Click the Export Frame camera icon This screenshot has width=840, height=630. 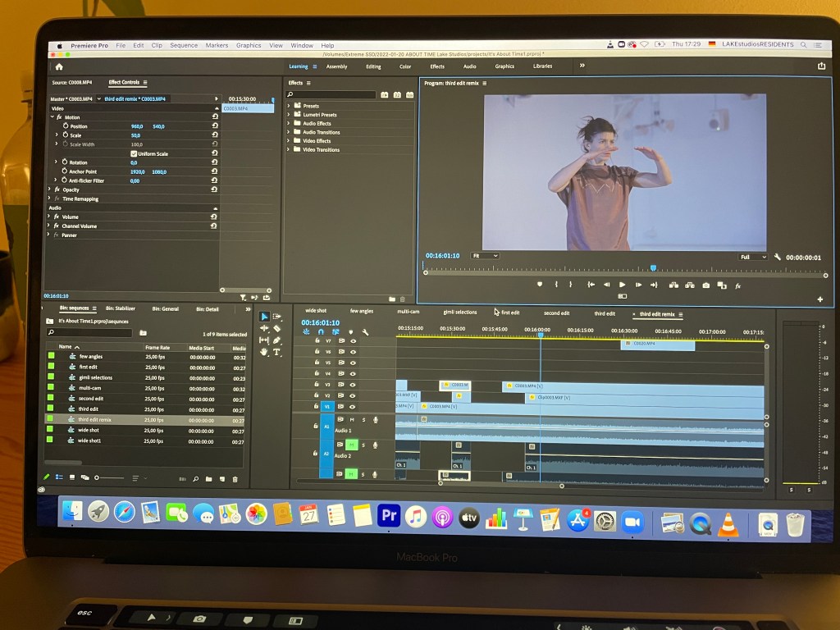705,285
